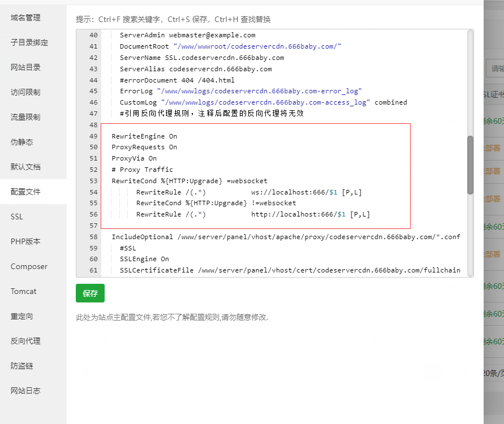Go to the 反向代理 tab

point(26,341)
